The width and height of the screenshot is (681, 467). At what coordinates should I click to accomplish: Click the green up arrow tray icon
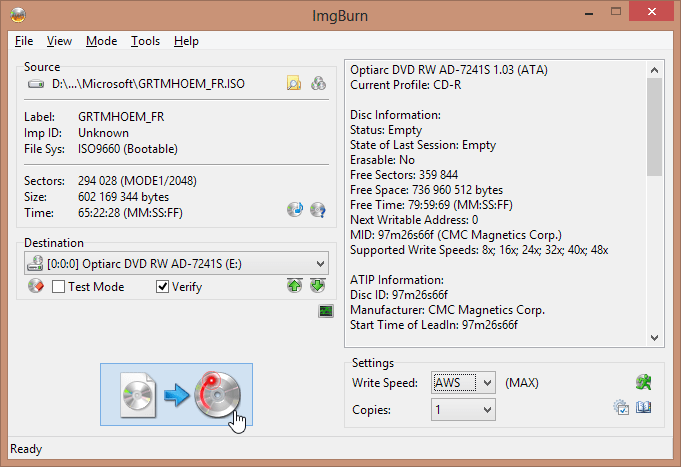295,285
